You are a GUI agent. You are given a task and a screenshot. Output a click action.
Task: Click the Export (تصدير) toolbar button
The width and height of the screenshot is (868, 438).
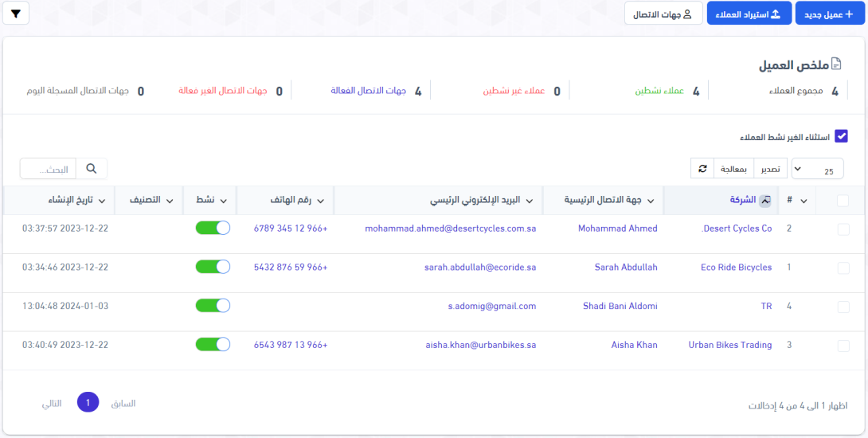(x=770, y=169)
